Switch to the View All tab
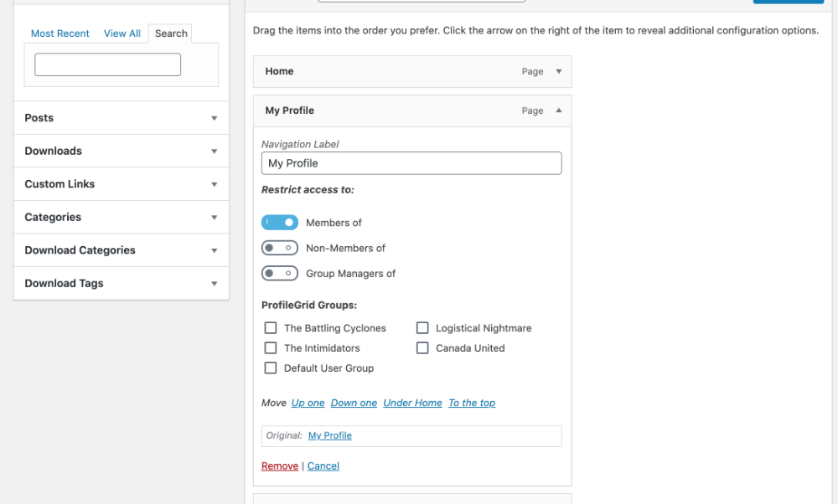838x504 pixels. 122,33
